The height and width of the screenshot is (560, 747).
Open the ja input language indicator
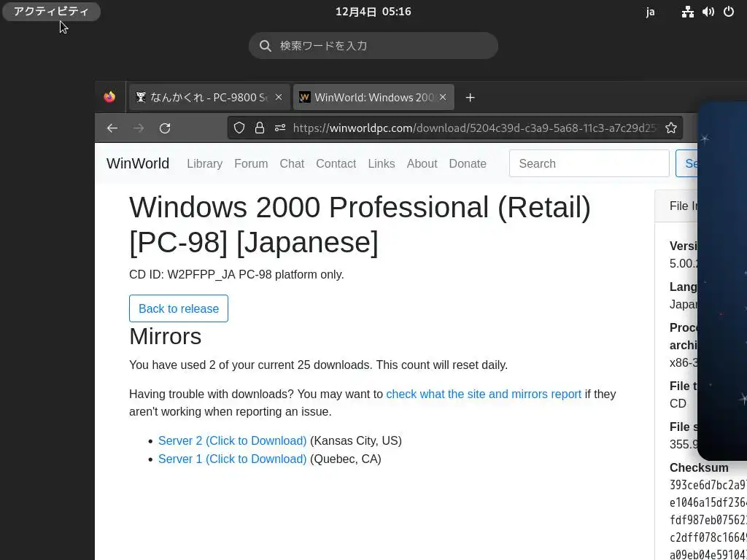click(x=650, y=12)
